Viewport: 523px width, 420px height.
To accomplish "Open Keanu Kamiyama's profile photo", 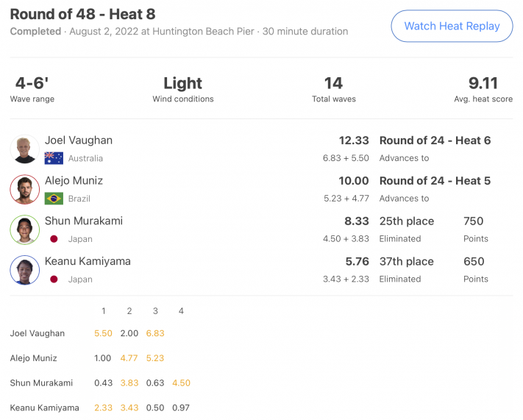I will click(x=25, y=270).
